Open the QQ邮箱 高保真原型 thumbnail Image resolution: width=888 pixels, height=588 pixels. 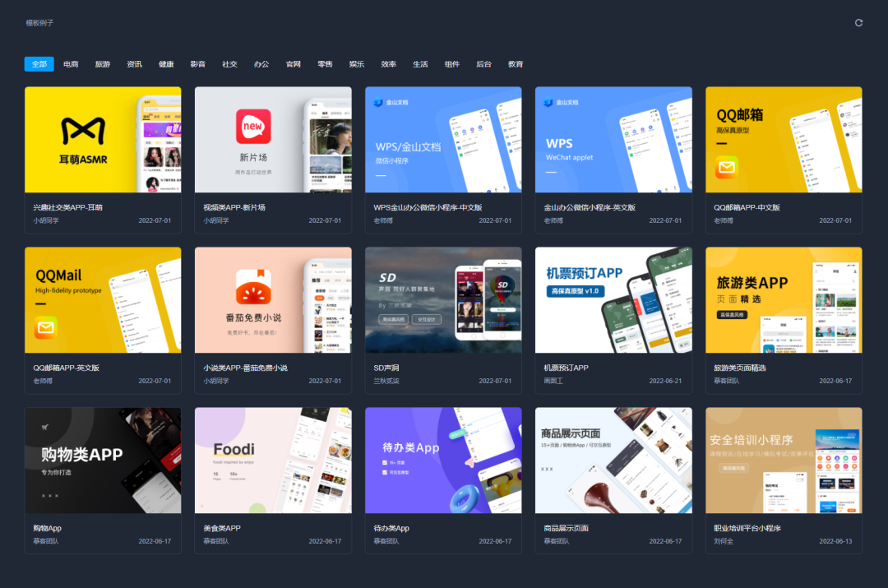784,139
